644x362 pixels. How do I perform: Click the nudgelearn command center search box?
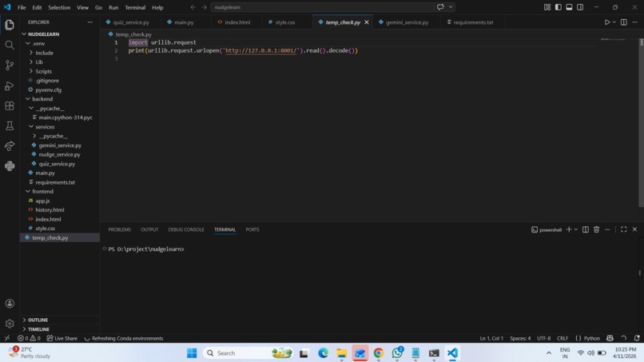[x=322, y=7]
